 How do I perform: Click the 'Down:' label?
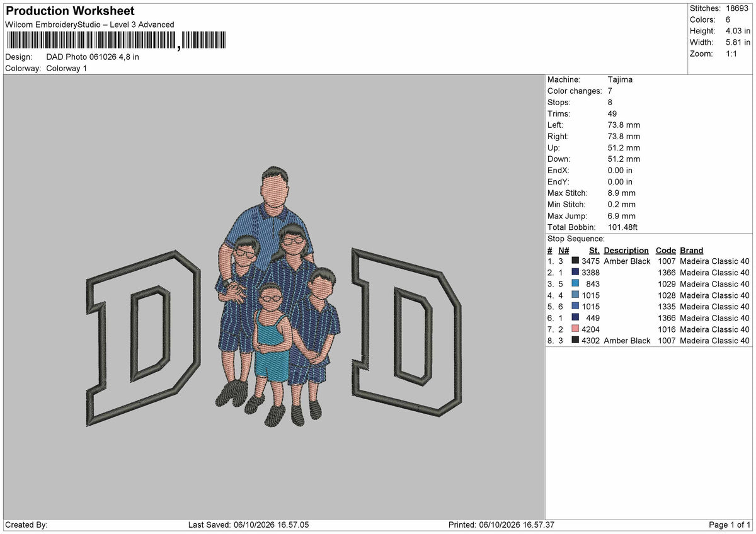[559, 159]
